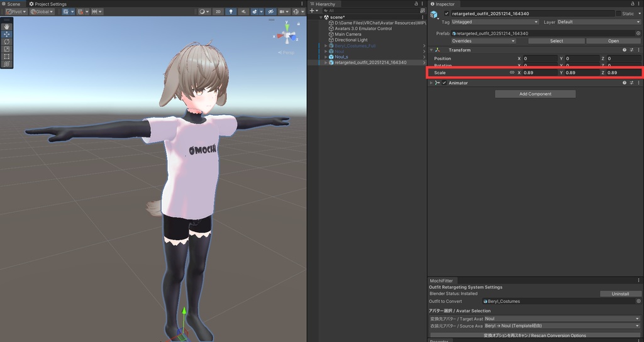This screenshot has height=342, width=644.
Task: Lock the Hierarchy panel
Action: point(416,4)
